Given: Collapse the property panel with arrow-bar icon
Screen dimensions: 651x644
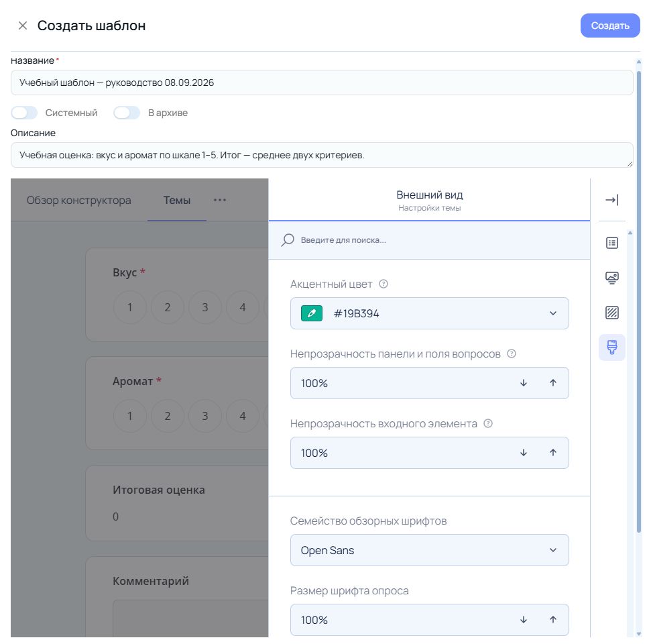Looking at the screenshot, I should 611,200.
